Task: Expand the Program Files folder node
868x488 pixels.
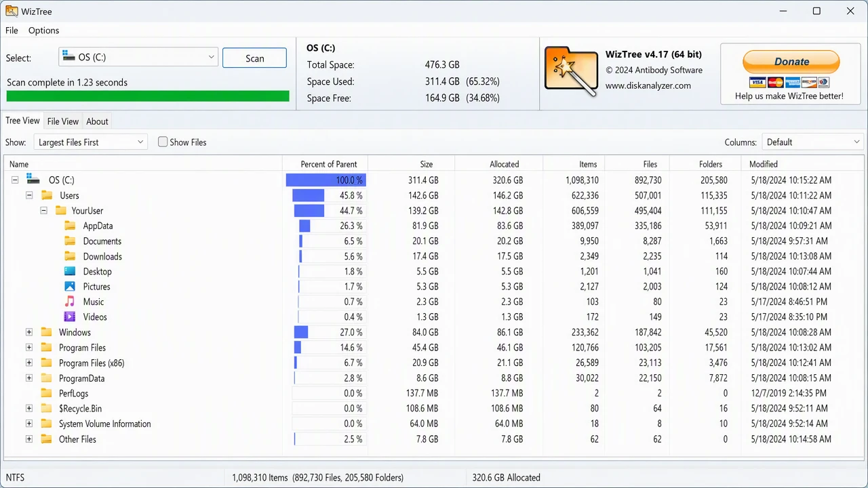Action: 29,348
